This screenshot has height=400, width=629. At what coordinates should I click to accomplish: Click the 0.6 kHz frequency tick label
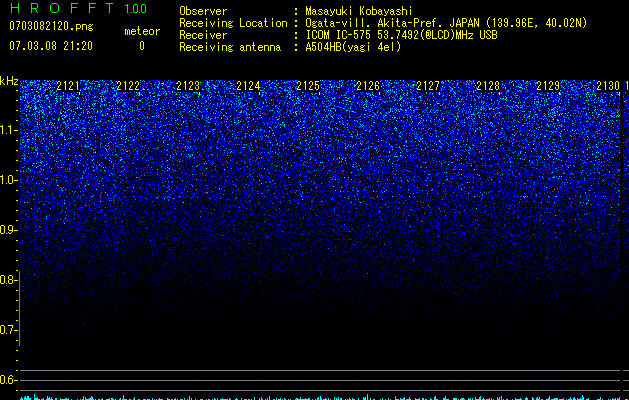[x=8, y=380]
